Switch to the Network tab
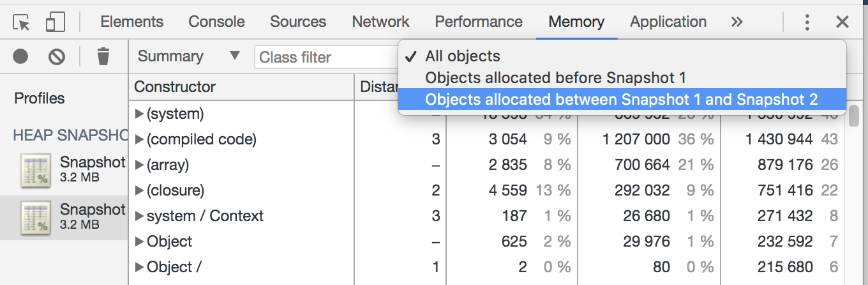Viewport: 868px width, 285px height. (x=381, y=22)
